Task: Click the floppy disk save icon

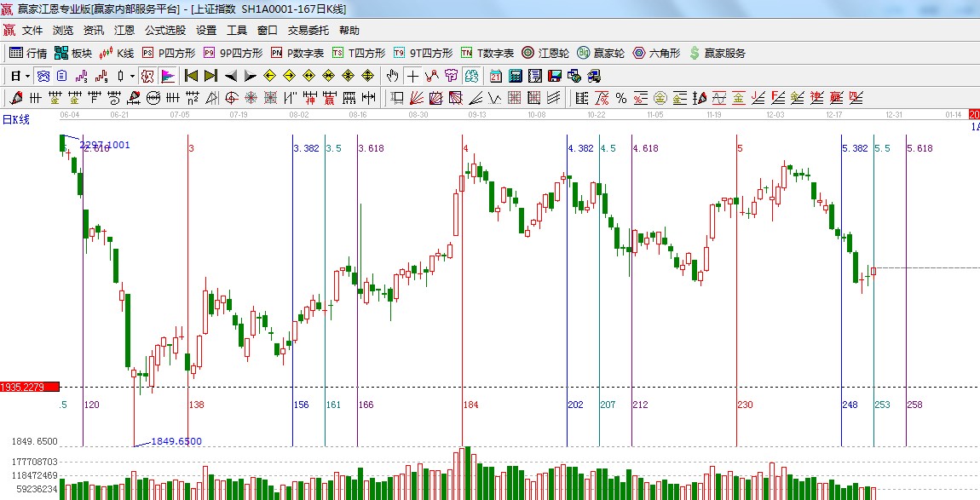Action: pyautogui.click(x=554, y=76)
